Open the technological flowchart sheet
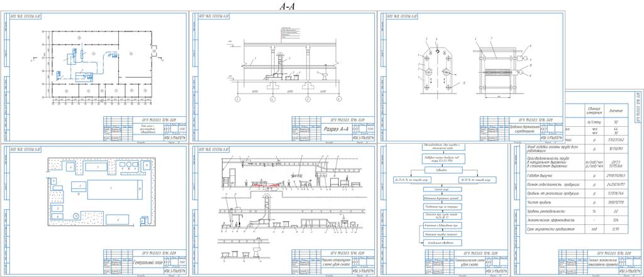The image size is (644, 277). (x=443, y=209)
